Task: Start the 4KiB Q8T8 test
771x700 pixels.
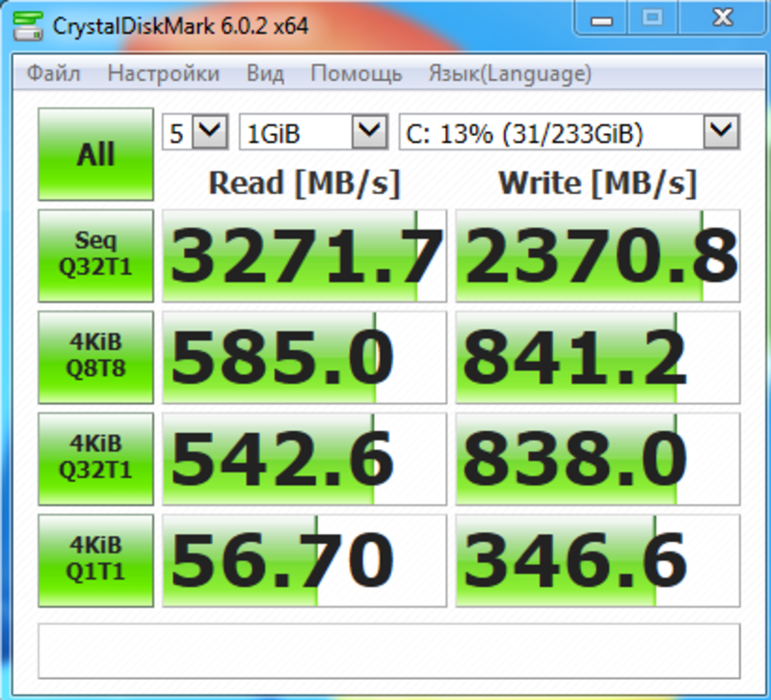Action: click(95, 357)
